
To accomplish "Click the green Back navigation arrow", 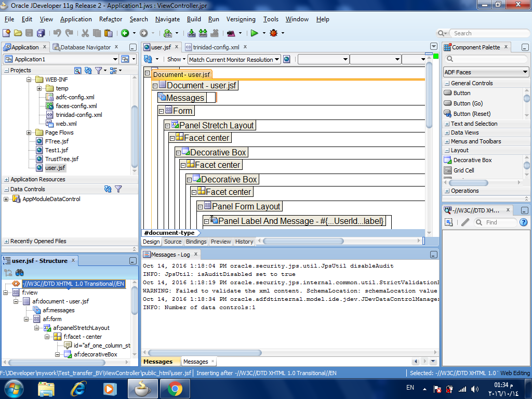I will [x=125, y=33].
